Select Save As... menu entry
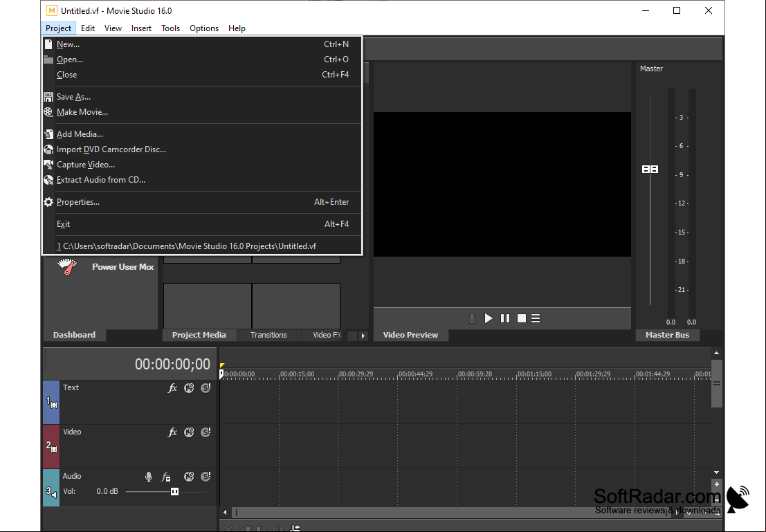The height and width of the screenshot is (532, 766). click(x=202, y=97)
